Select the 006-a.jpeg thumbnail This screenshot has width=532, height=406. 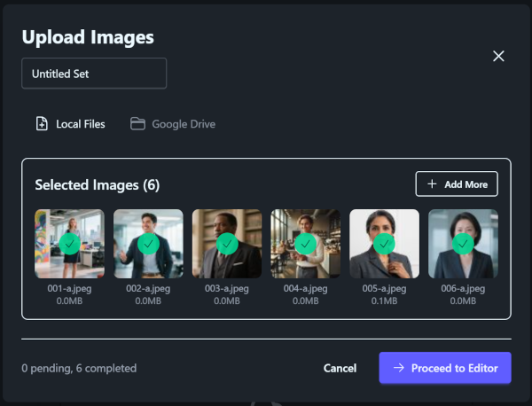[463, 244]
